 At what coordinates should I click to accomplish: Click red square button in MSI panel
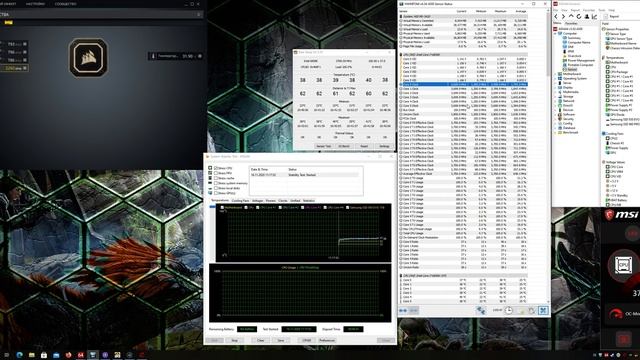[623, 339]
